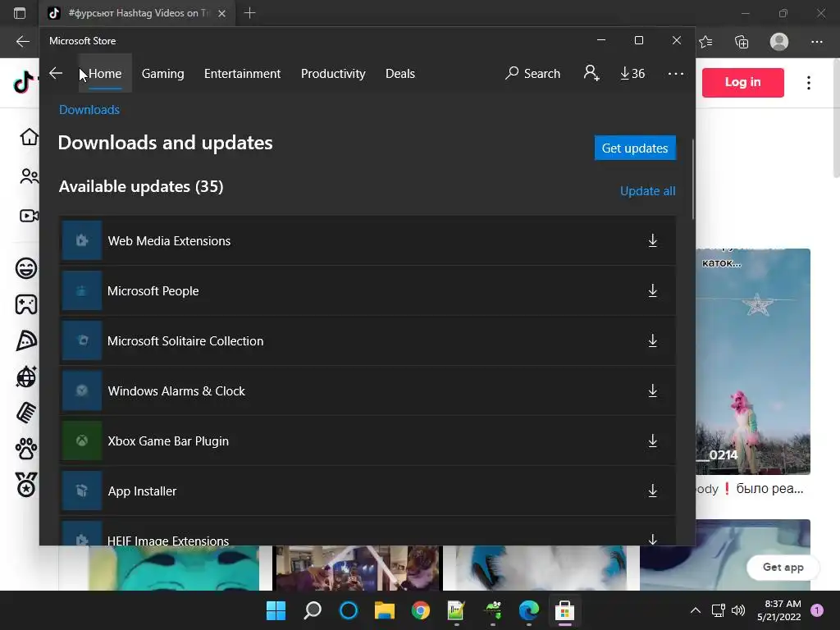Screen dimensions: 840x630
Task: Open TikTok more options menu
Action: pos(808,83)
